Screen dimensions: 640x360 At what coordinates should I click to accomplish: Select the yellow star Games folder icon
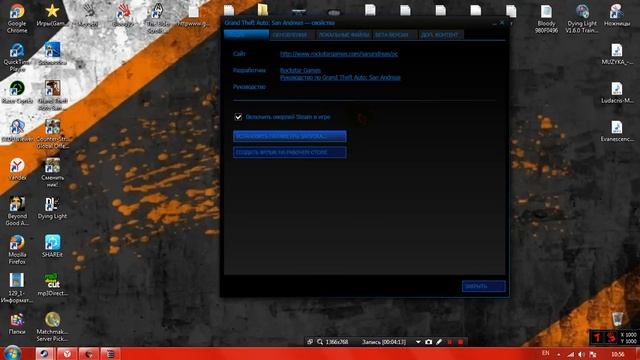tap(52, 16)
